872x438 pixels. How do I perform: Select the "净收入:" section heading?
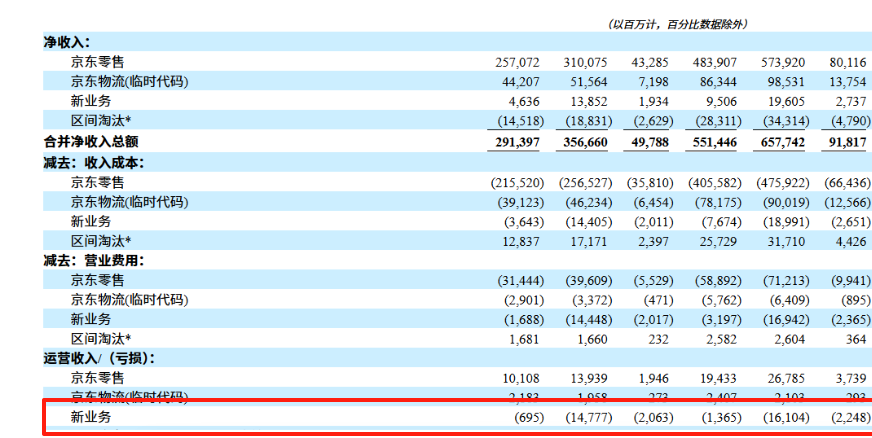[67, 42]
